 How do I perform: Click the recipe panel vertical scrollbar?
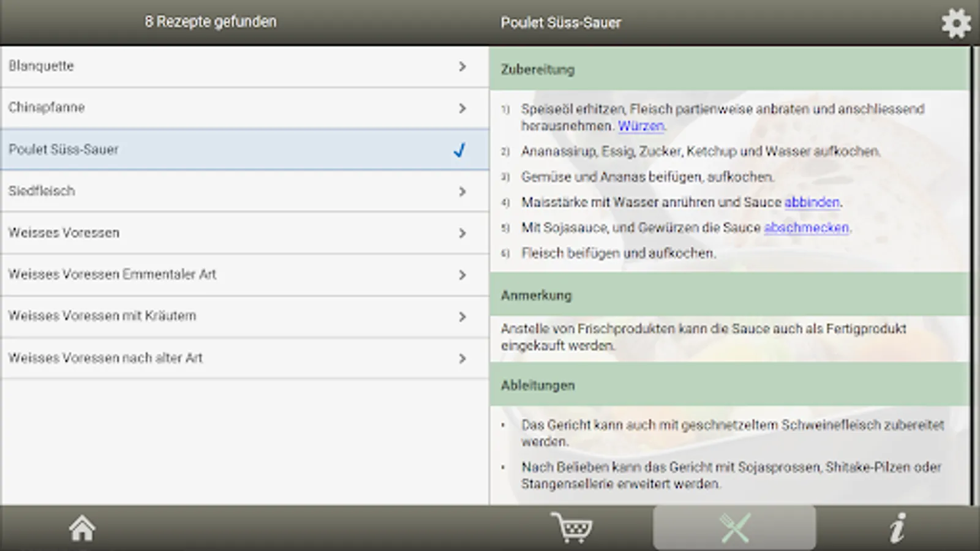(973, 275)
